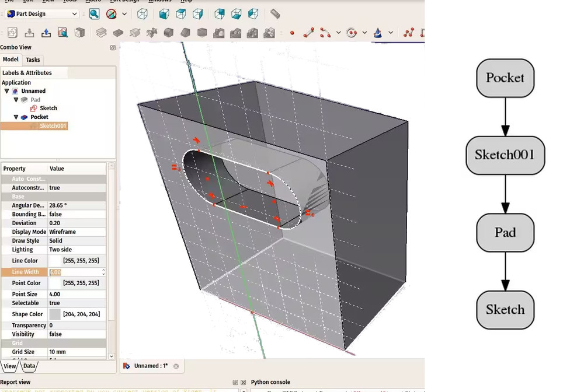
Task: Select the Conic sketch tool
Action: [377, 33]
